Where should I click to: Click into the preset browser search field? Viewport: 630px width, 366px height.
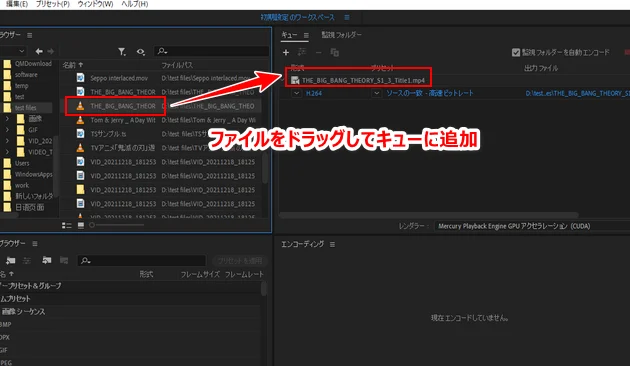[x=141, y=261]
